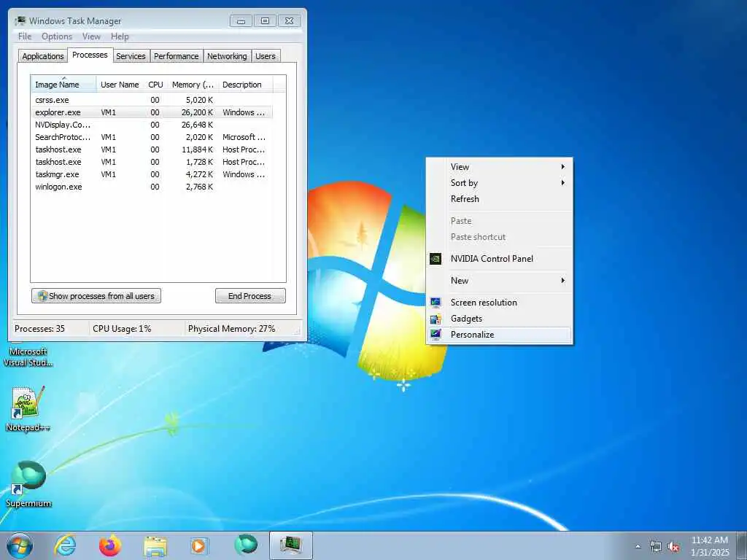747x560 pixels.
Task: Click the End Process button
Action: coord(251,296)
